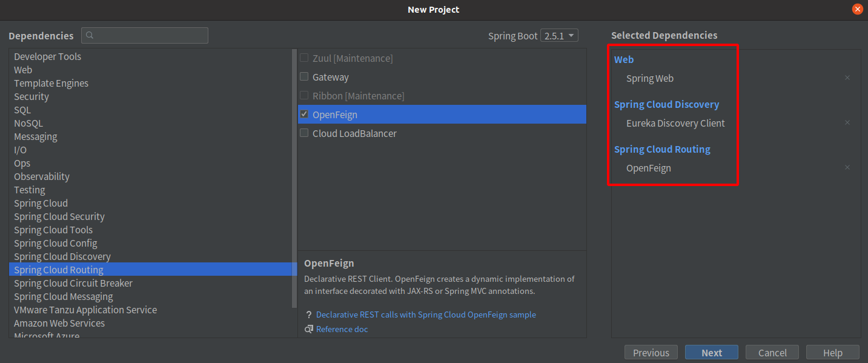Open declarative REST calls OpenFeign sample link

426,315
